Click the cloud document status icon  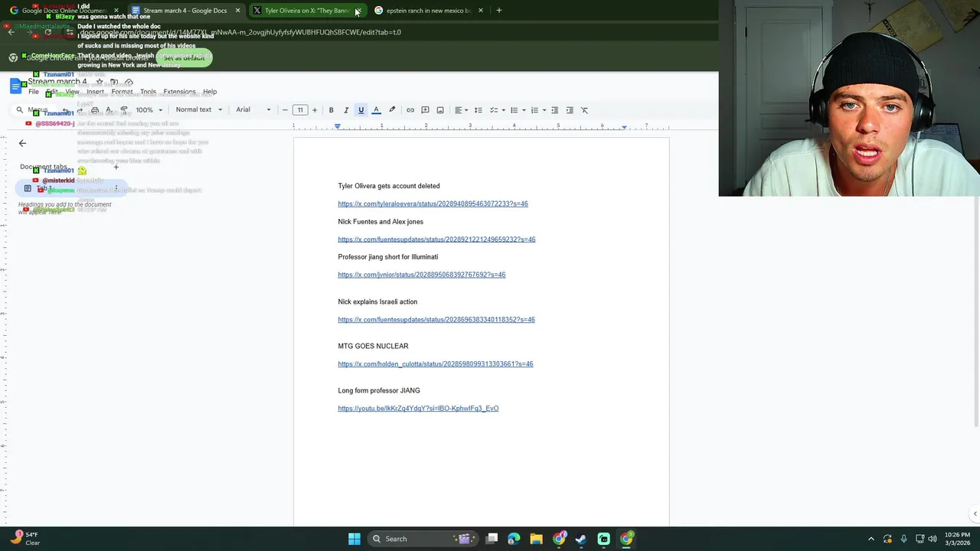129,82
